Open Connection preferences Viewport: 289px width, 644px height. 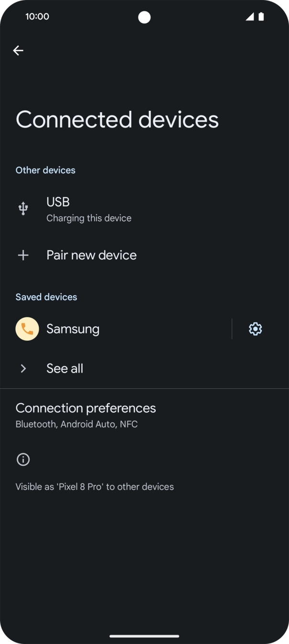[x=86, y=415]
